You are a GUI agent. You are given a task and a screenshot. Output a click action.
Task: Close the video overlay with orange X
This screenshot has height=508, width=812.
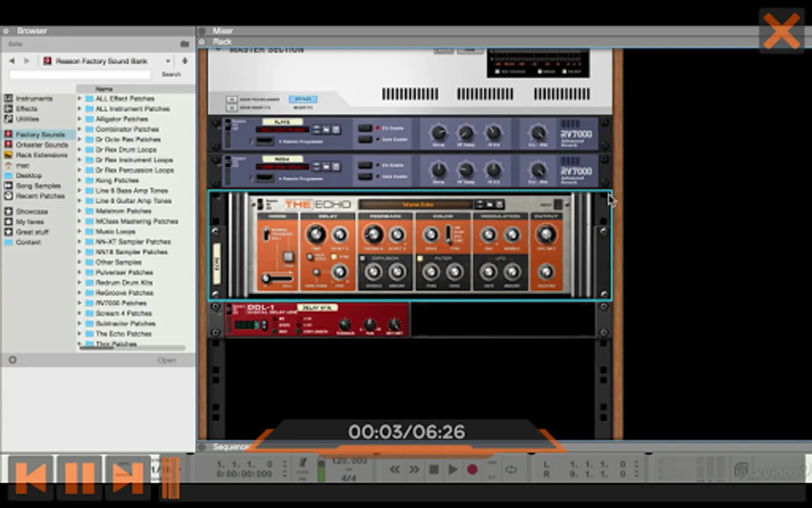click(x=781, y=31)
